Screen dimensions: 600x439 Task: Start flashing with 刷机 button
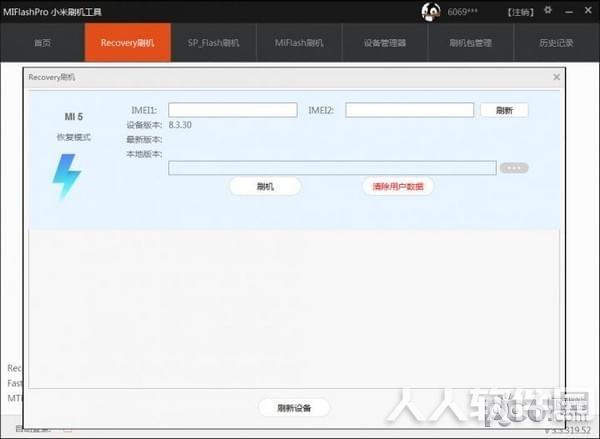pos(265,186)
